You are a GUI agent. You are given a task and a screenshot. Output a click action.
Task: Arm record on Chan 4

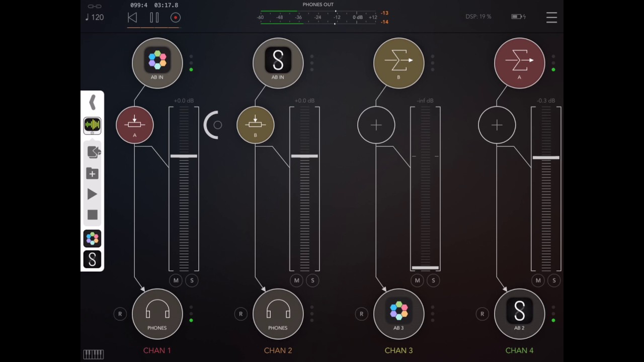tap(482, 314)
